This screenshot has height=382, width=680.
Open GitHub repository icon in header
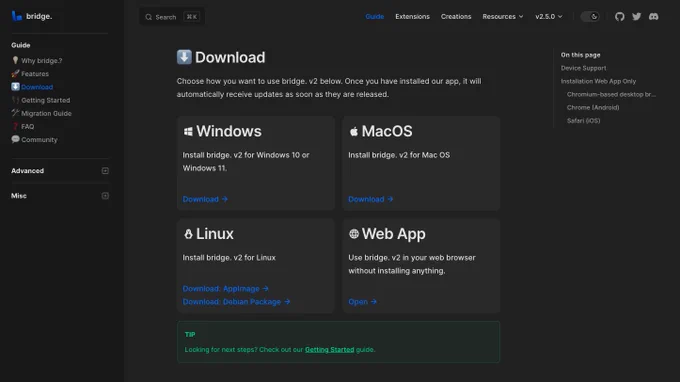click(x=619, y=16)
